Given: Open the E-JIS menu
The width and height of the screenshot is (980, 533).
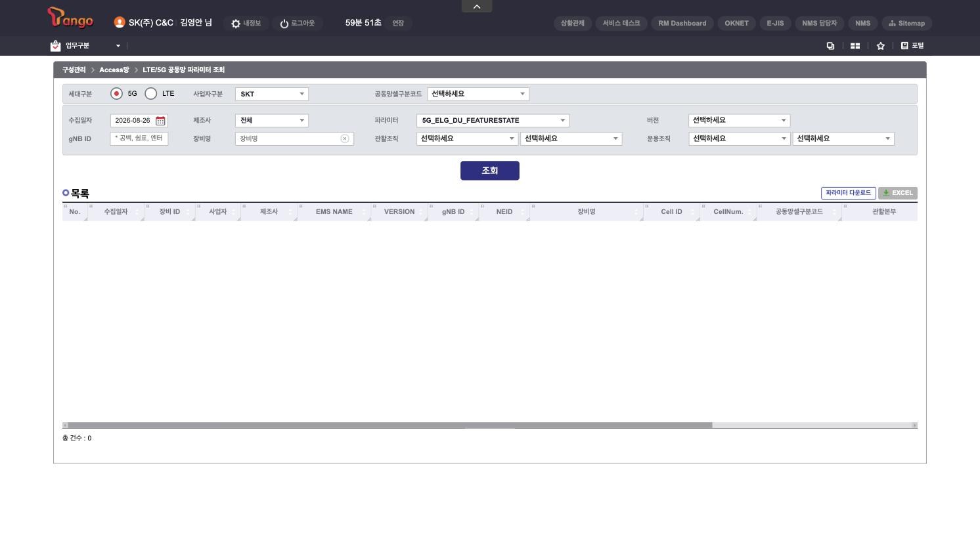Looking at the screenshot, I should [x=775, y=24].
